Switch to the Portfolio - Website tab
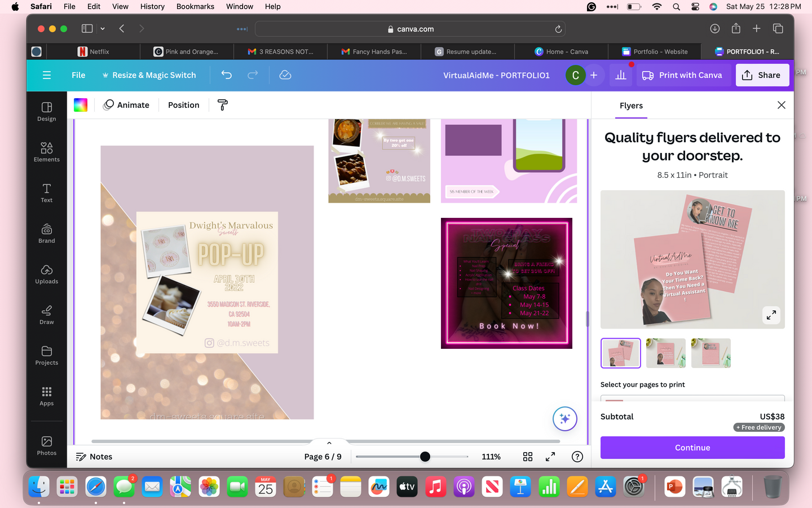The width and height of the screenshot is (812, 508). [x=655, y=51]
